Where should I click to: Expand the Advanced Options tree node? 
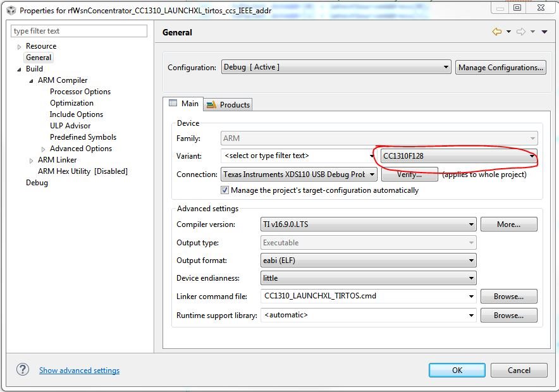[43, 149]
